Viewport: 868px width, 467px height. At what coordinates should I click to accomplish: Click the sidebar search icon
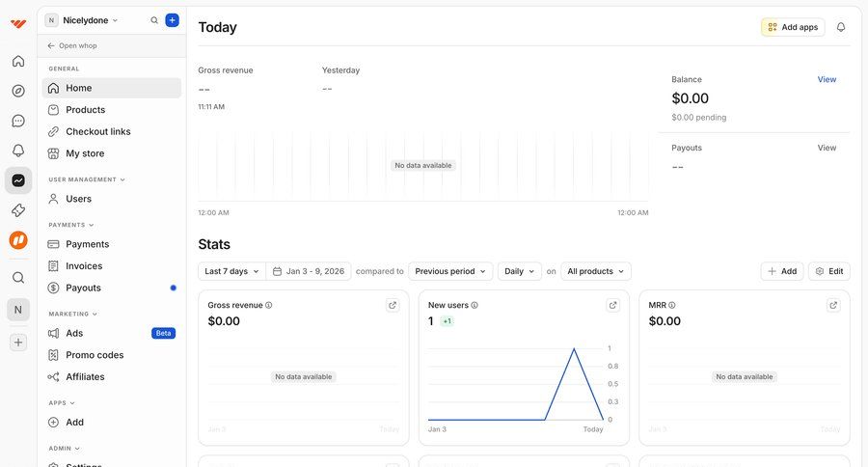[x=154, y=20]
